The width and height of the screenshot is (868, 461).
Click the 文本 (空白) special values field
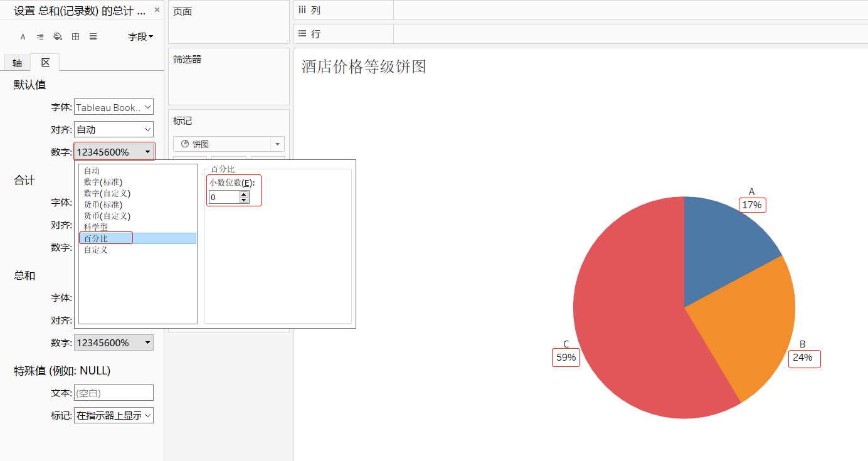click(x=114, y=393)
